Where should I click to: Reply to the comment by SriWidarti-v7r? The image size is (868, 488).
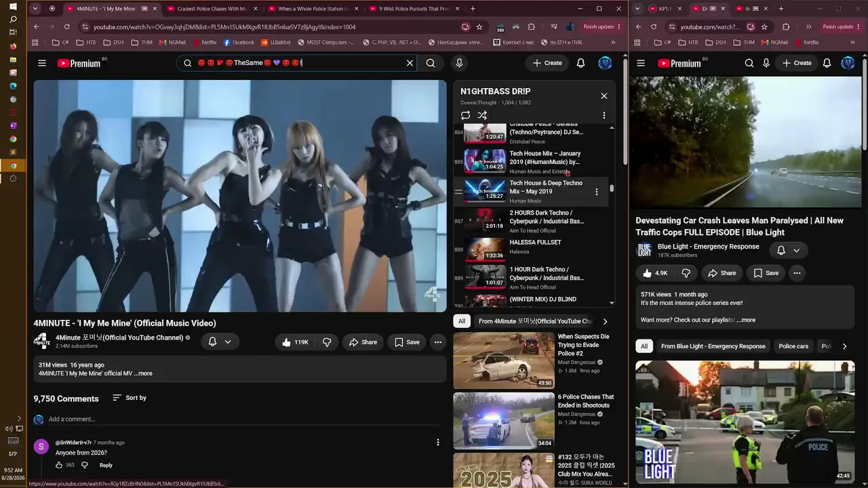pos(106,465)
